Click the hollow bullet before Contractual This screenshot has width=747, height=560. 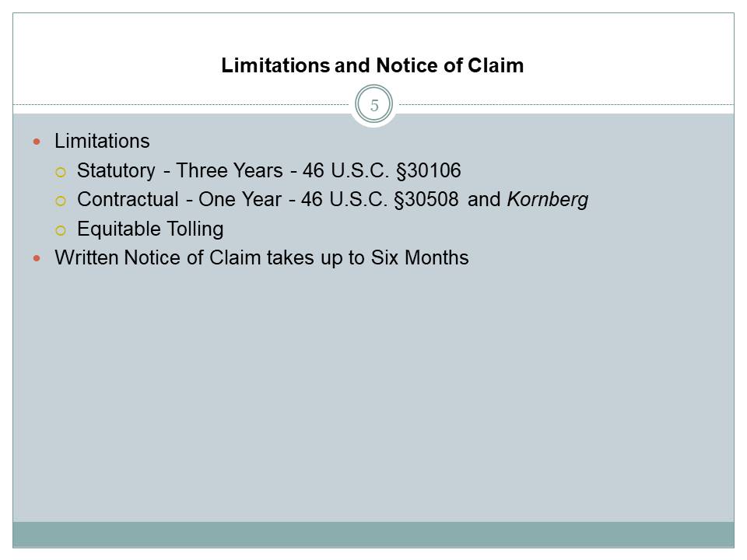(x=61, y=201)
